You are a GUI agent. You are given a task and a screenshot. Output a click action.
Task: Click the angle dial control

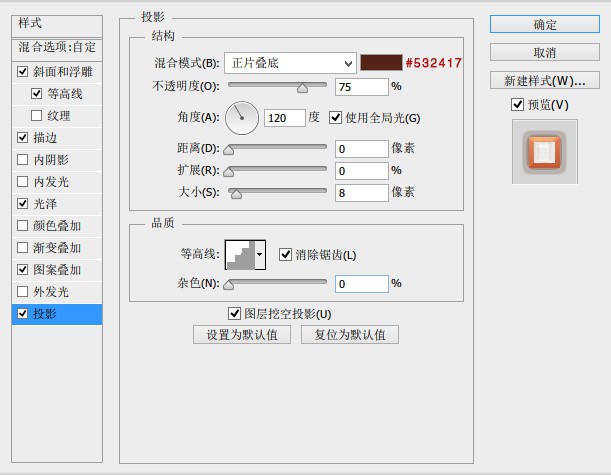242,118
